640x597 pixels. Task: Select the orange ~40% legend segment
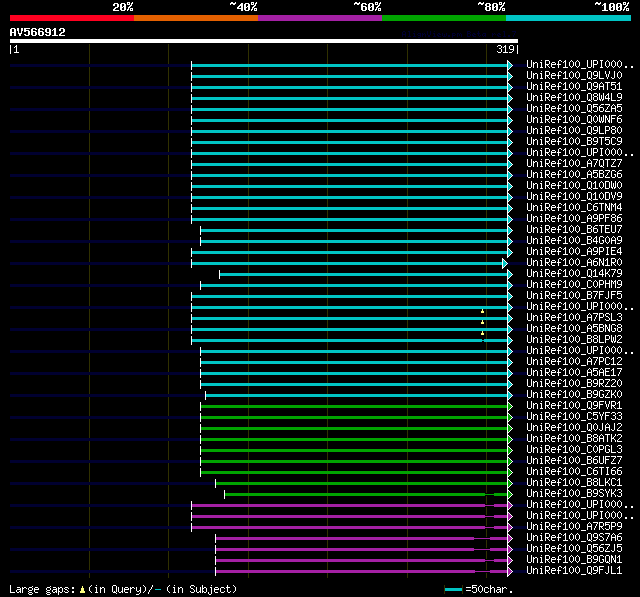(195, 17)
